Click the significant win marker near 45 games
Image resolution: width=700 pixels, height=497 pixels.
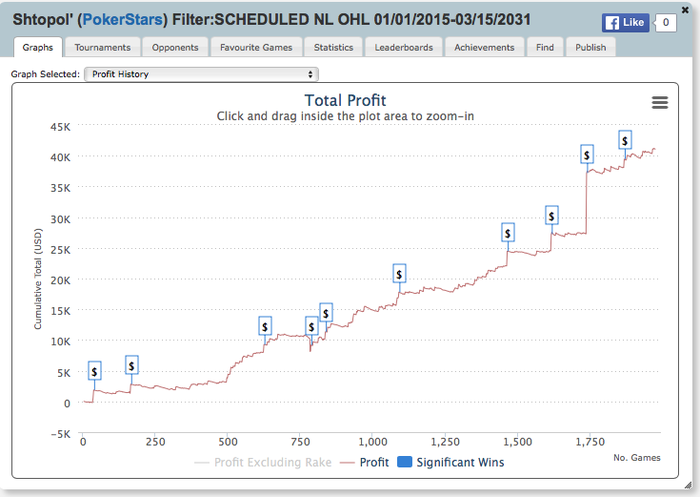coord(94,371)
